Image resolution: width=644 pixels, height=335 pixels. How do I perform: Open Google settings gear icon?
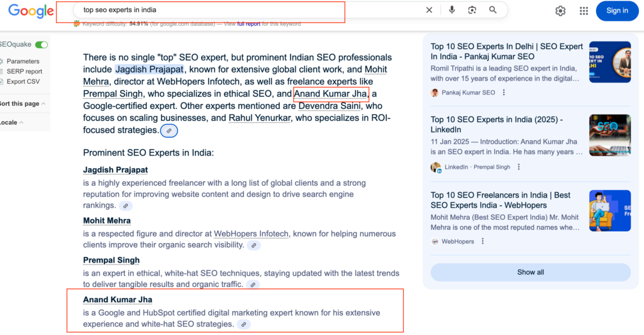(560, 11)
